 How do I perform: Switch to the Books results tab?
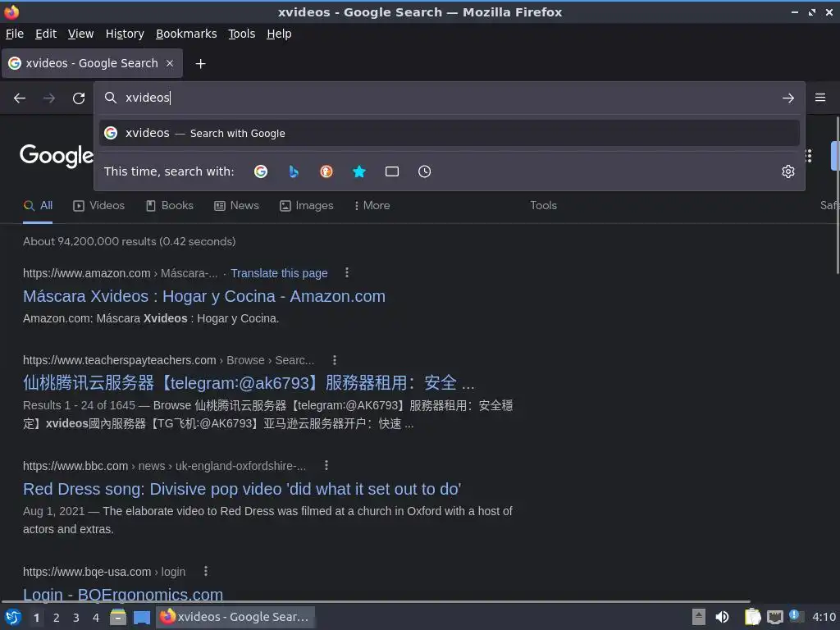169,206
